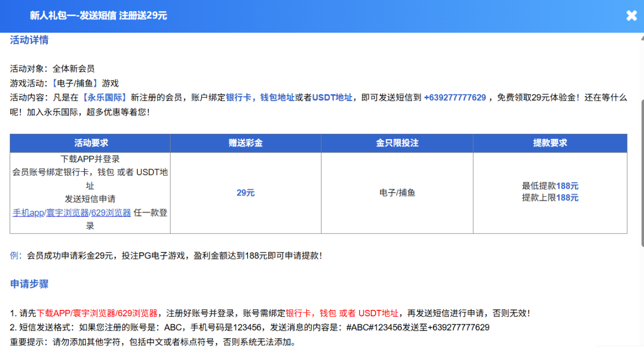This screenshot has width=644, height=348.
Task: Click the 金只限投注 table column header
Action: (x=397, y=143)
